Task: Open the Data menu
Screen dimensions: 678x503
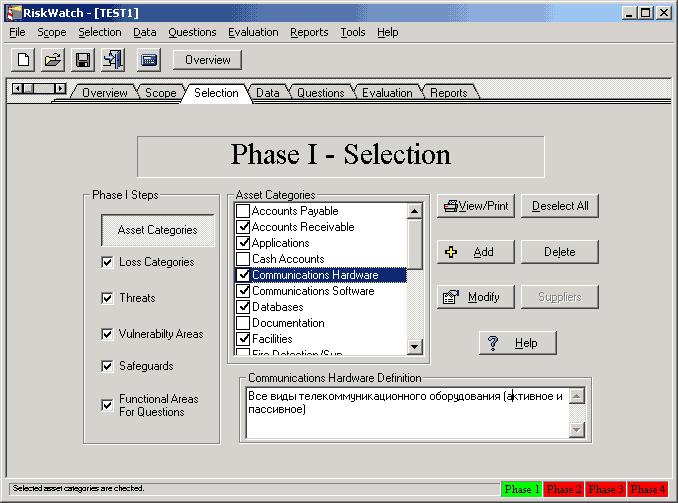Action: click(x=144, y=32)
